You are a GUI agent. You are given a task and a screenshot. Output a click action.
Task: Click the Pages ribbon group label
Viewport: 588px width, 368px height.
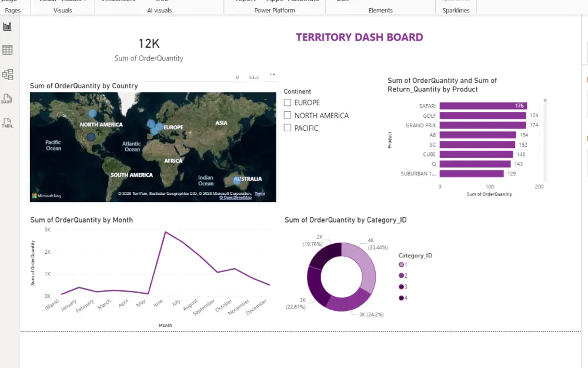click(x=13, y=10)
